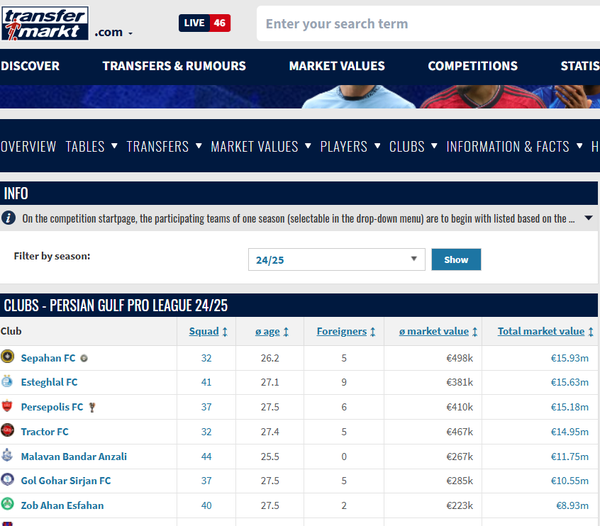This screenshot has height=526, width=600.
Task: Click the Tractor FC club crest
Action: click(8, 432)
